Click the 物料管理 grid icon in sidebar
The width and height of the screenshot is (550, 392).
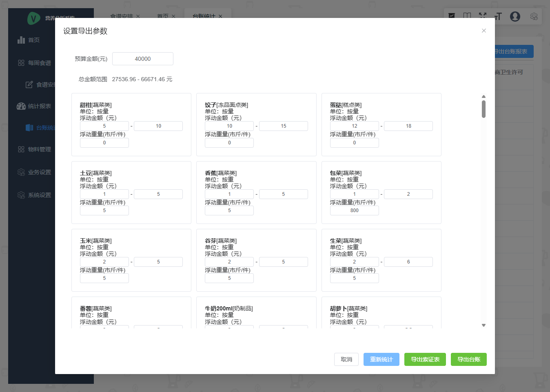[21, 149]
